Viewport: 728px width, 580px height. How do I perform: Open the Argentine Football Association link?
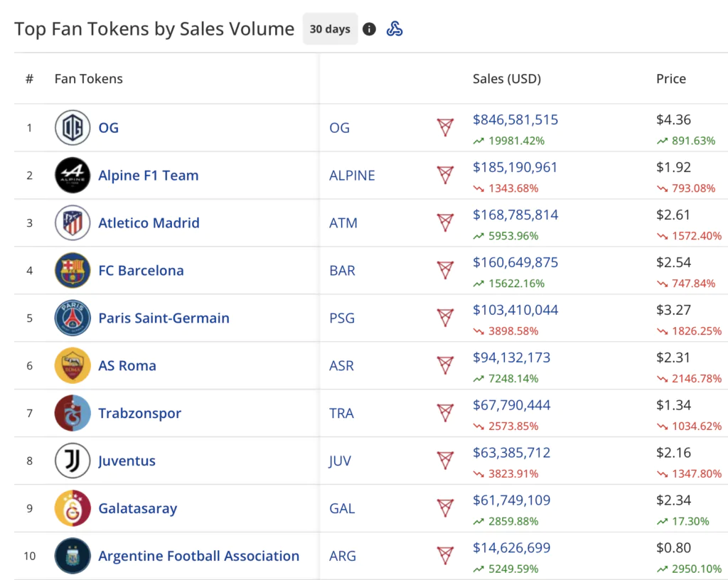pyautogui.click(x=198, y=556)
